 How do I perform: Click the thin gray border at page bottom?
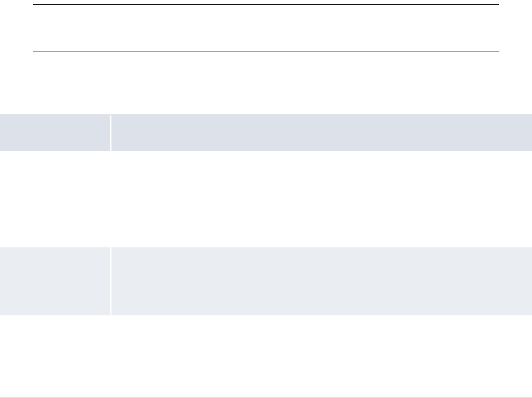(x=266, y=397)
